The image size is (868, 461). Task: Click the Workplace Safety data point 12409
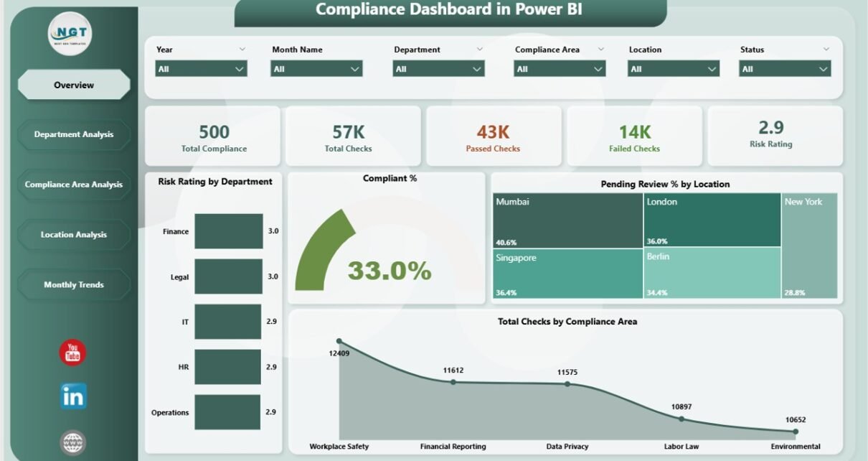(339, 342)
